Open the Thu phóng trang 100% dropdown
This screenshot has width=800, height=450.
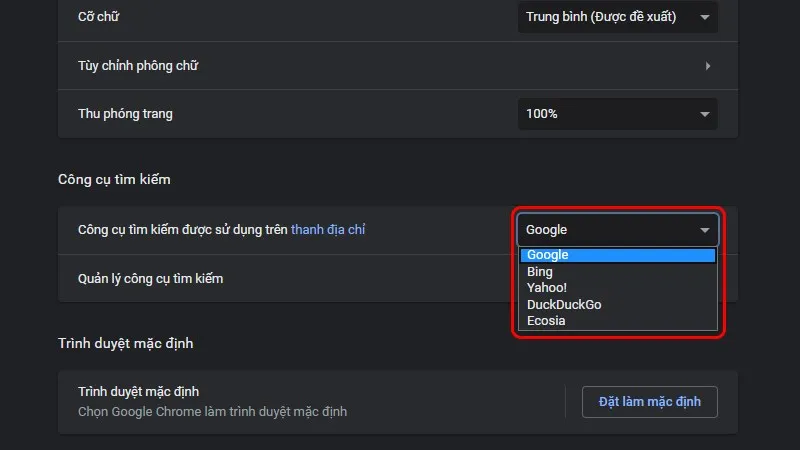(617, 114)
